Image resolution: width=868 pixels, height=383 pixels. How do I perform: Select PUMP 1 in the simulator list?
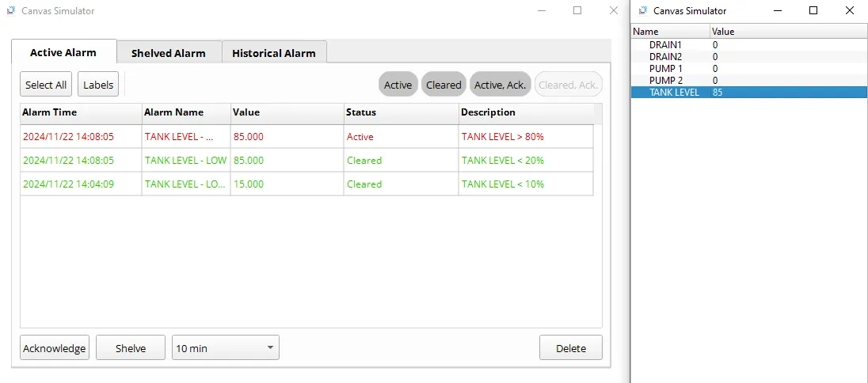click(666, 69)
